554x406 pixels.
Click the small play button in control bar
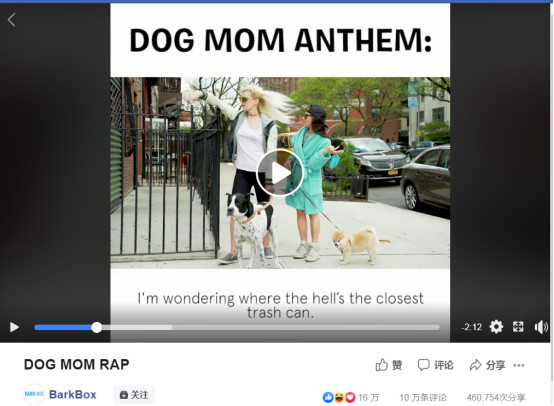point(14,327)
